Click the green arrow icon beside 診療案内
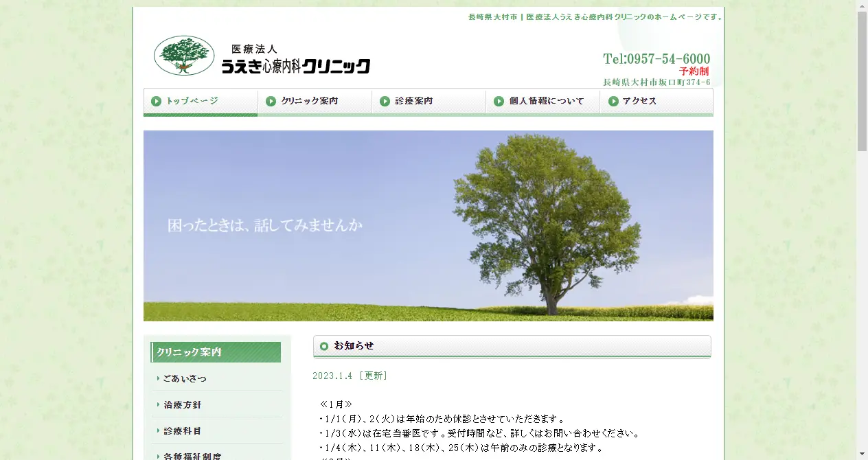The width and height of the screenshot is (868, 460). tap(384, 101)
